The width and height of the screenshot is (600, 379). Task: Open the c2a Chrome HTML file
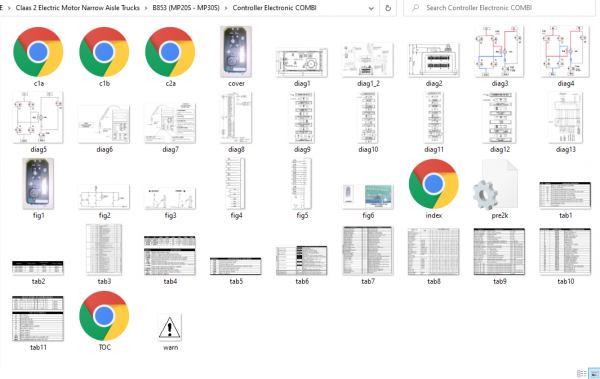[170, 52]
